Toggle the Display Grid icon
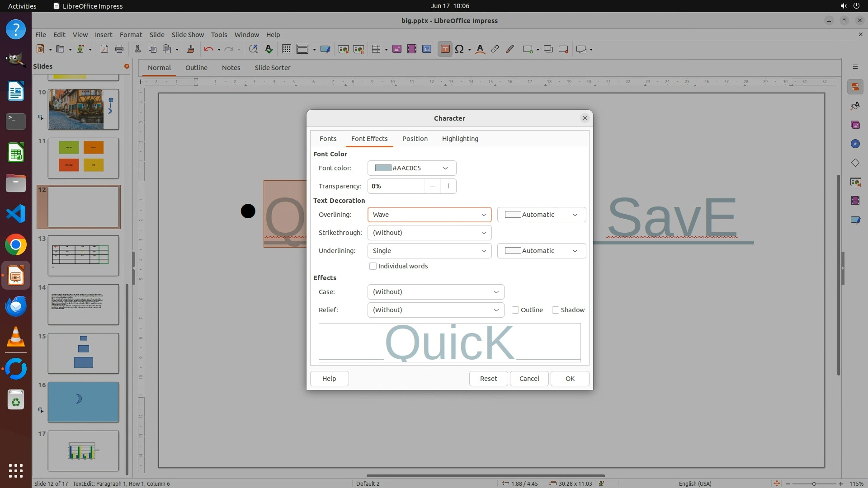 (x=286, y=49)
